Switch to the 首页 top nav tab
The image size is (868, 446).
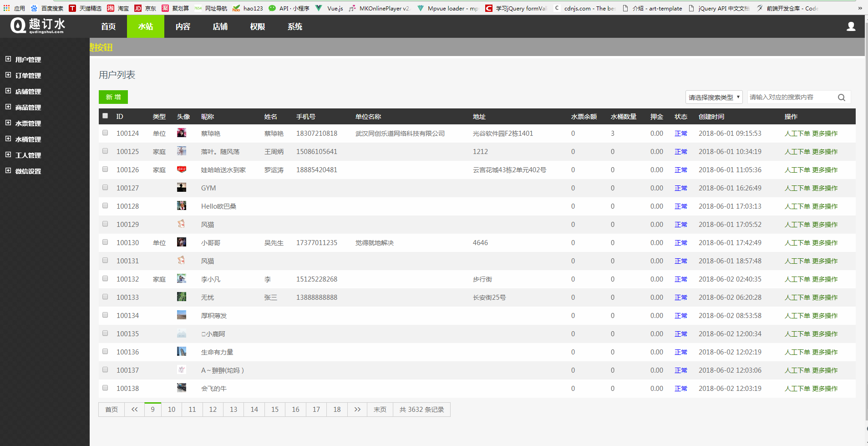tap(108, 26)
